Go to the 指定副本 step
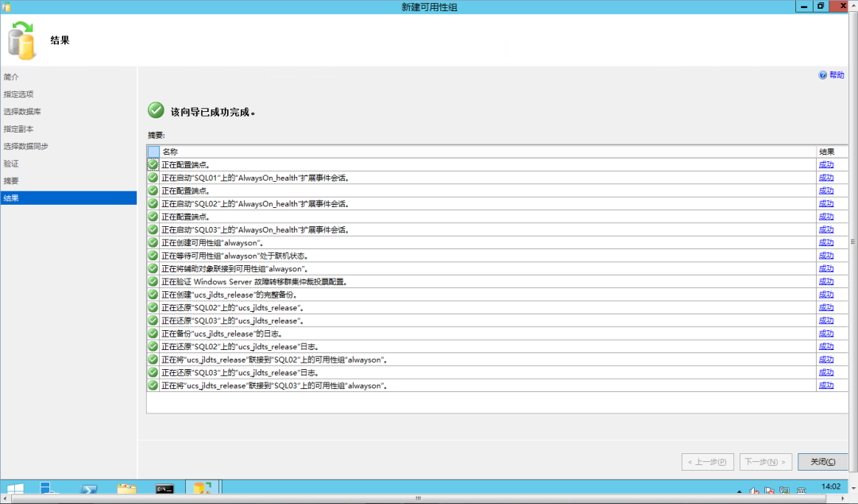Image resolution: width=858 pixels, height=504 pixels. [x=18, y=129]
